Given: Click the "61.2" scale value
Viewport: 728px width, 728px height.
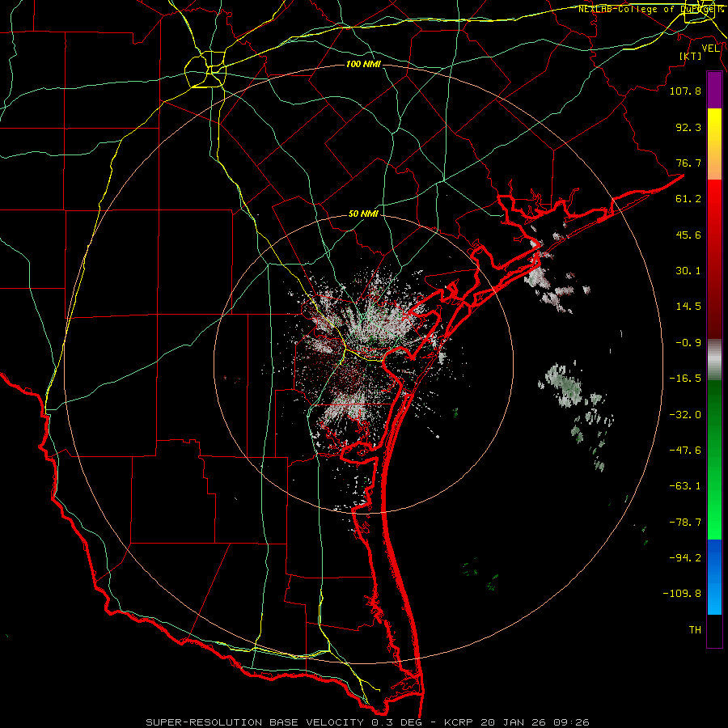Looking at the screenshot, I should click(x=688, y=199).
